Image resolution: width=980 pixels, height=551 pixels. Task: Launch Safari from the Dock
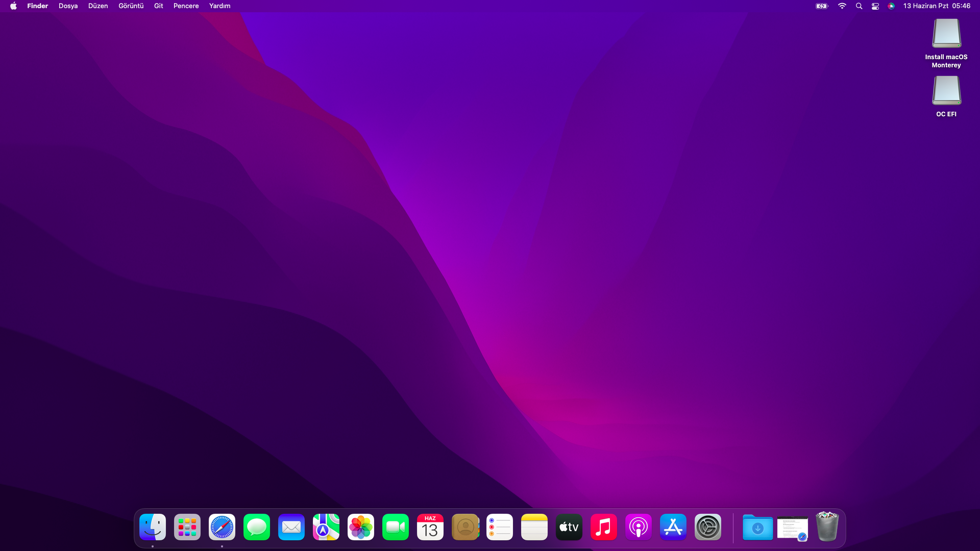(222, 527)
